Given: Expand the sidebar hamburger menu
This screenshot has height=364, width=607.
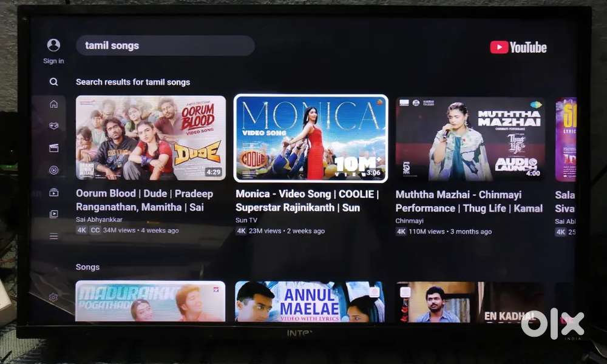Looking at the screenshot, I should [x=53, y=236].
